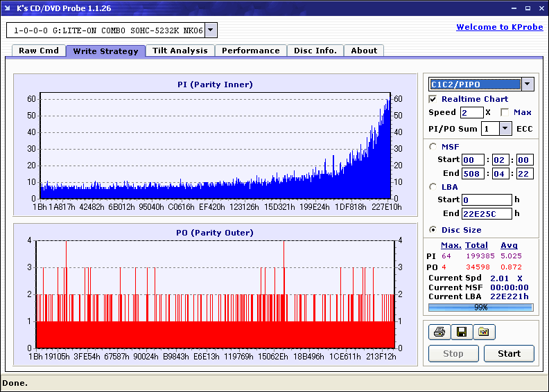Select the LBA radio button

point(433,186)
